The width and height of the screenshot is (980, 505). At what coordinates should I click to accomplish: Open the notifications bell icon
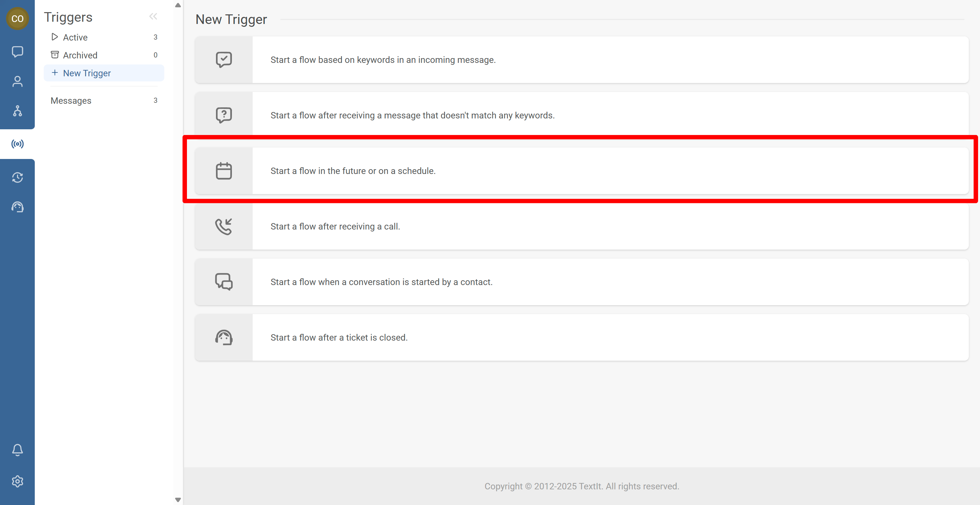(17, 450)
